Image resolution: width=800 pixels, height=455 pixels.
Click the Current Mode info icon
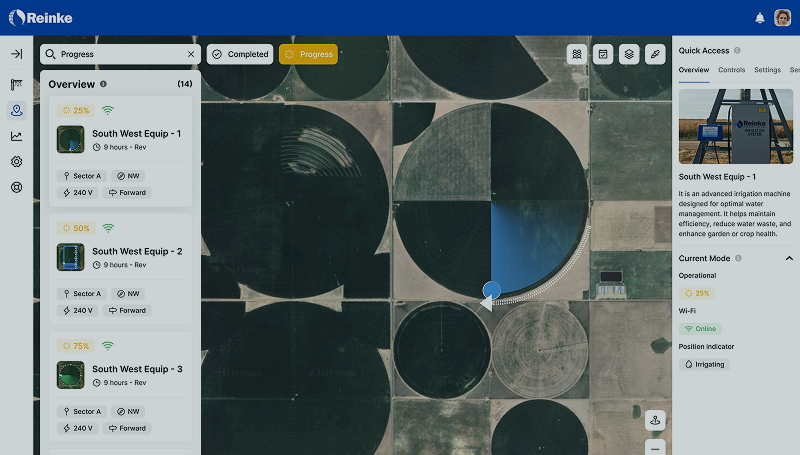pos(738,258)
